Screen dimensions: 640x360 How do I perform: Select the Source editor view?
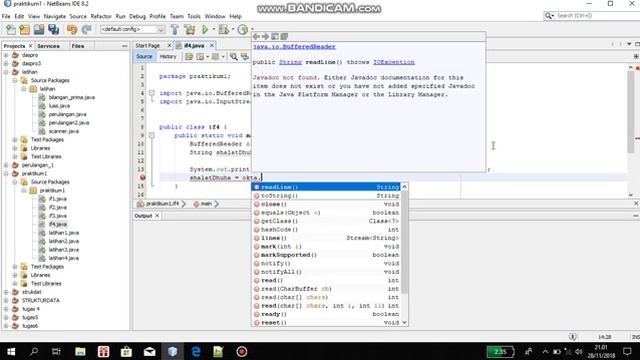click(x=144, y=57)
